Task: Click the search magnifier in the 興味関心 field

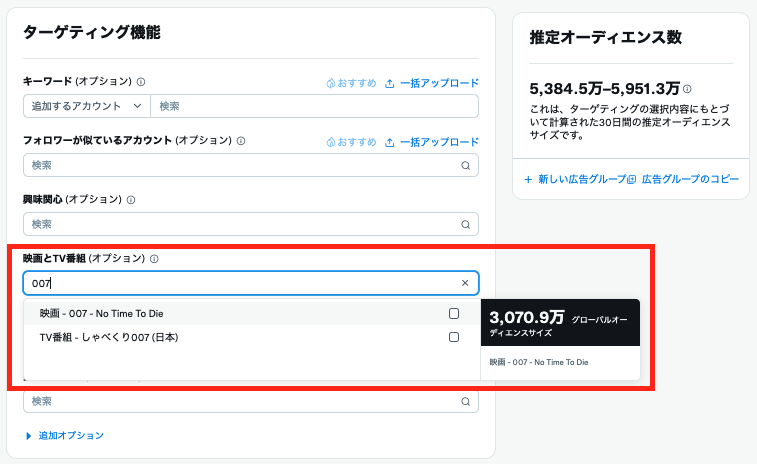Action: point(465,224)
